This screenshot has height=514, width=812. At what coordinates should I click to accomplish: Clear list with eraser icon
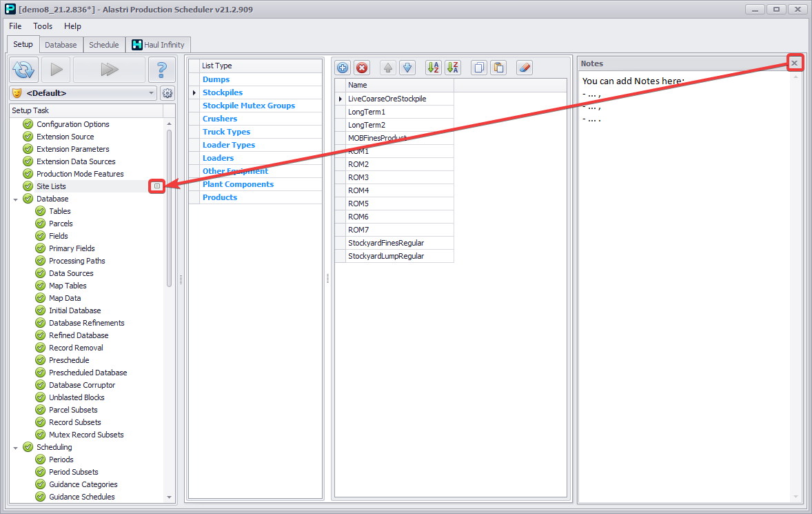525,68
